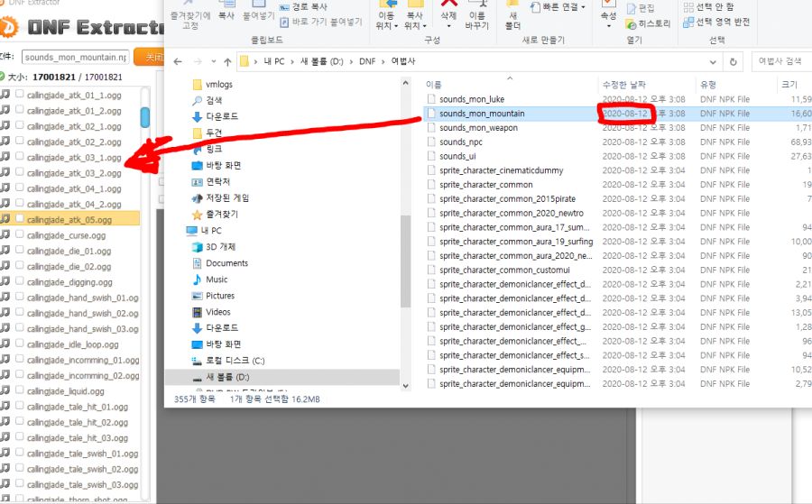The width and height of the screenshot is (812, 504).
Task: Click the back navigation arrow in Explorer
Action: point(178,61)
